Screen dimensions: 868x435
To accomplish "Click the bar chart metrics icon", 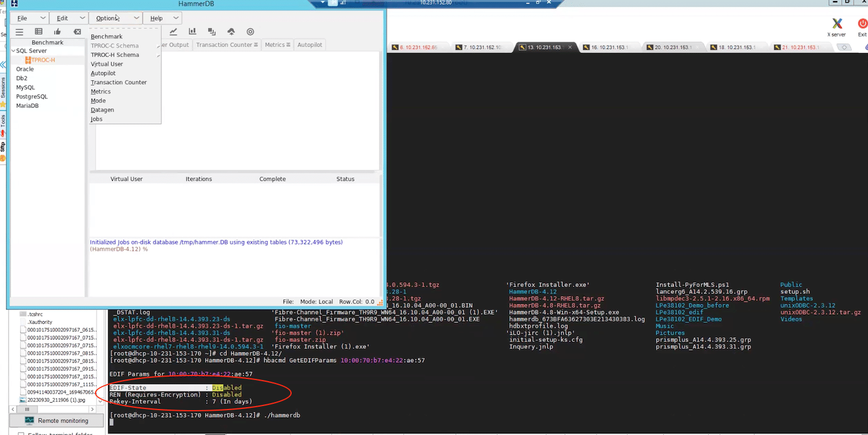I will coord(192,32).
